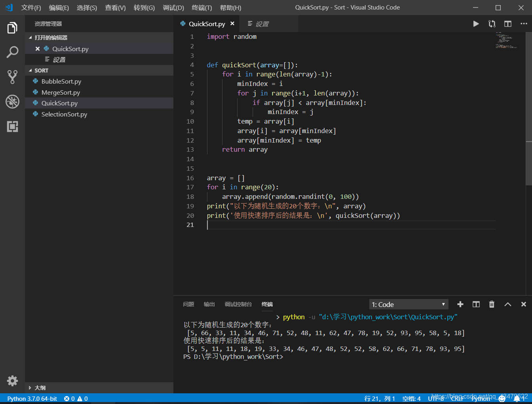The height and width of the screenshot is (404, 532).
Task: Click the editor vertical scrollbar
Action: point(529,109)
